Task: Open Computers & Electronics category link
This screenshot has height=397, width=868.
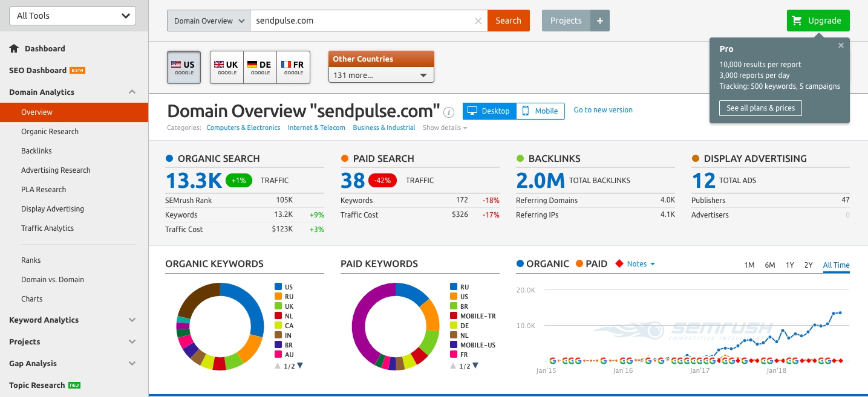Action: [243, 127]
